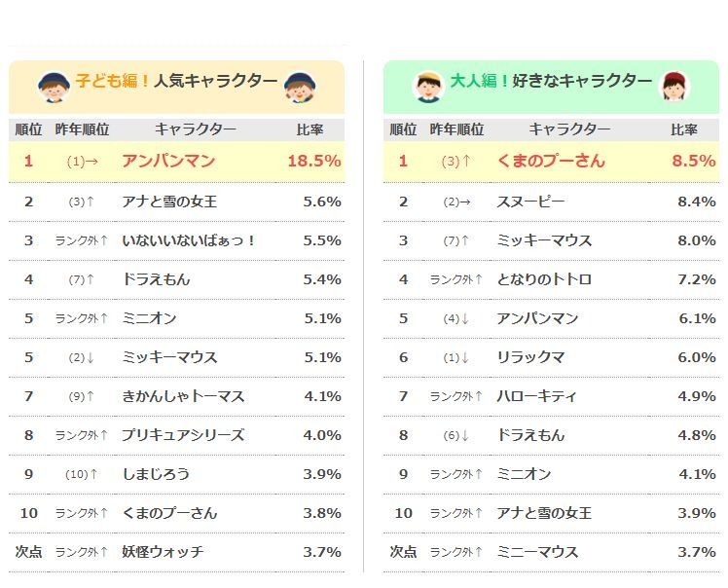Click the 子ども編!人気キャラクター title text
728x588 pixels.
tap(174, 82)
